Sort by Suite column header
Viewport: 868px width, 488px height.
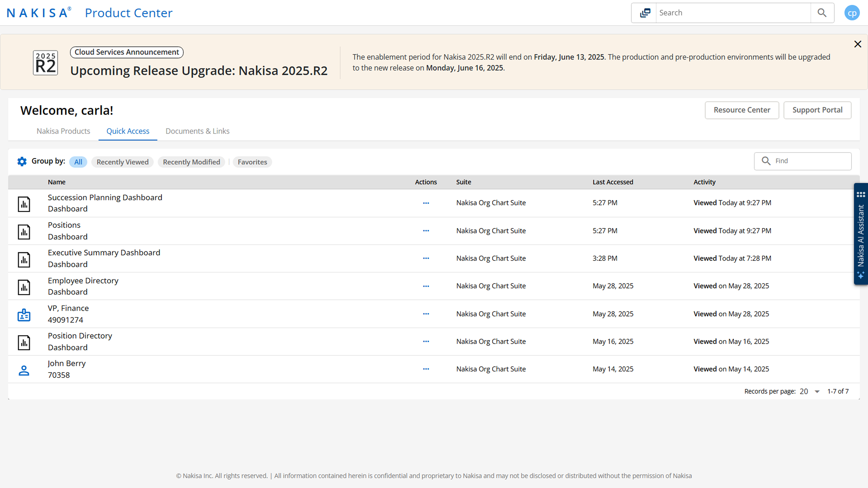[464, 182]
